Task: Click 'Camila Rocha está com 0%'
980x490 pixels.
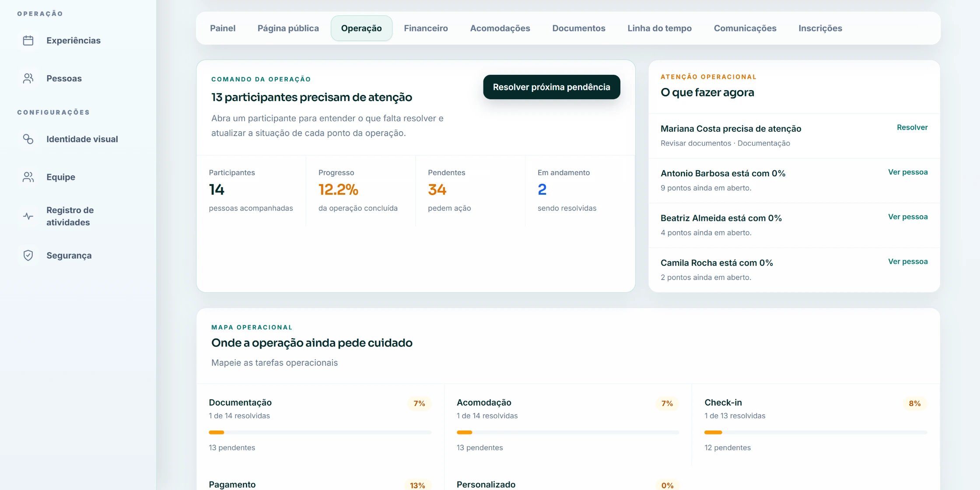Action: click(717, 263)
